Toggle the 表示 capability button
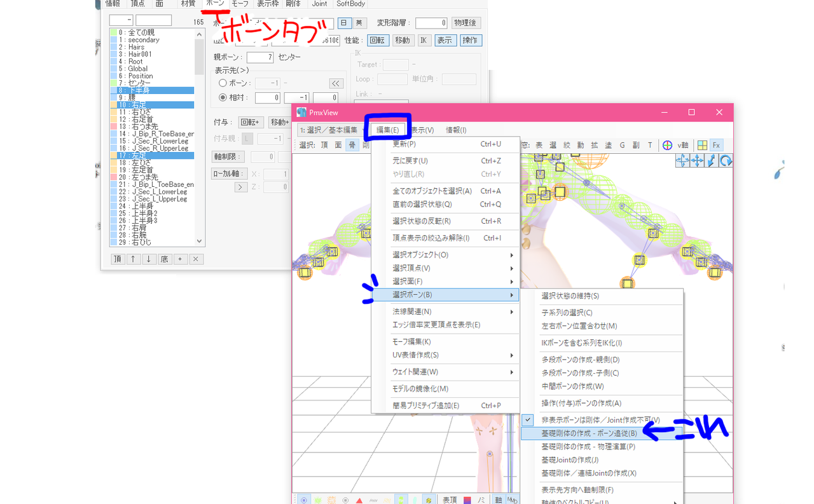Viewport: 814px width, 504px height. (446, 40)
